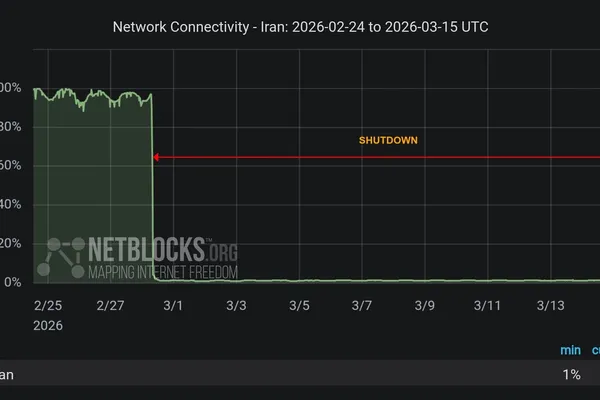Image resolution: width=600 pixels, height=400 pixels.
Task: Click the 3/7 date axis label
Action: (x=361, y=304)
